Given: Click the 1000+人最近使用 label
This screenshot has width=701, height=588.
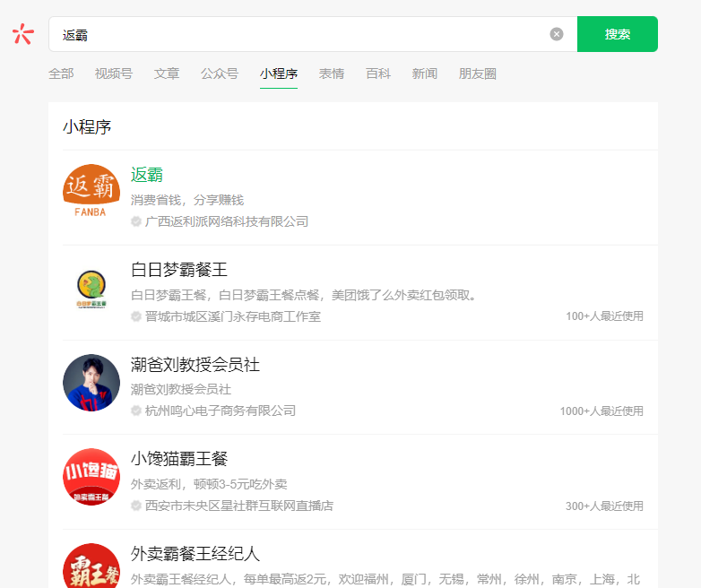Looking at the screenshot, I should 601,411.
